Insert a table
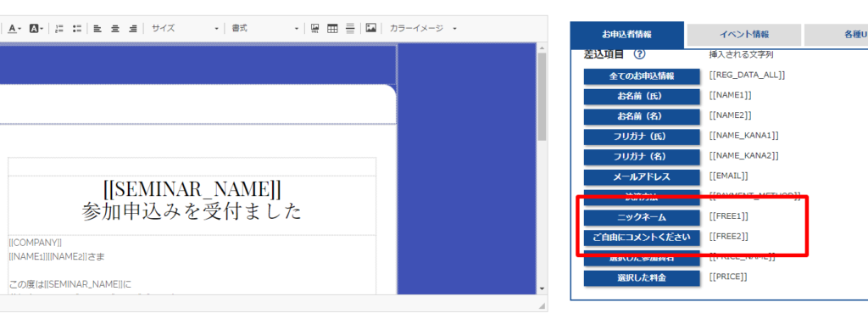Viewport: 868px width, 319px height. tap(332, 28)
